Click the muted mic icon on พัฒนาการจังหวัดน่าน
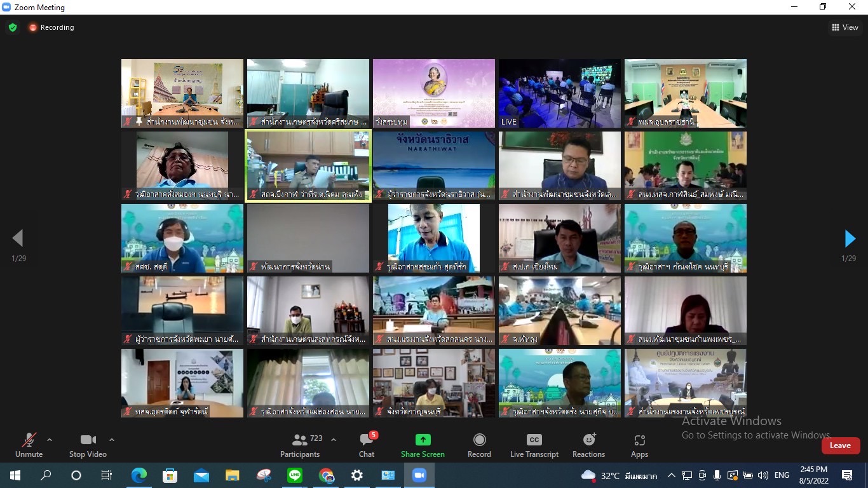This screenshot has height=488, width=868. point(254,266)
